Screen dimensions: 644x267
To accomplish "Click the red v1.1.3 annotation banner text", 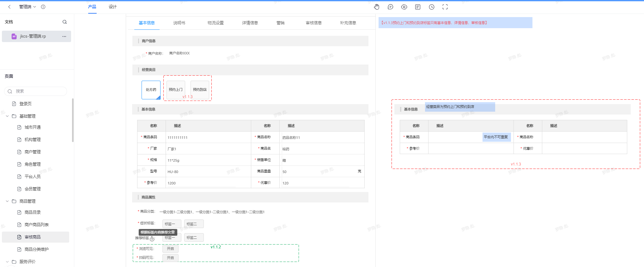I will [x=434, y=23].
